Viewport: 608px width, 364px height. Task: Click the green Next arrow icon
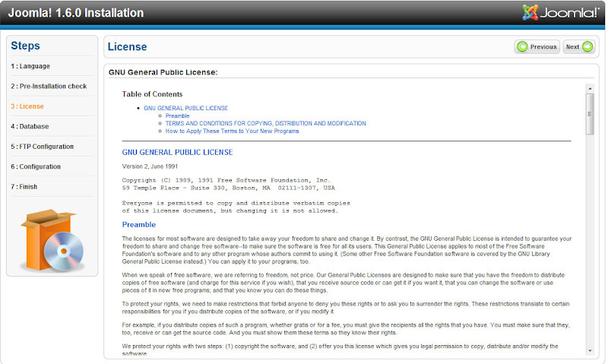587,47
